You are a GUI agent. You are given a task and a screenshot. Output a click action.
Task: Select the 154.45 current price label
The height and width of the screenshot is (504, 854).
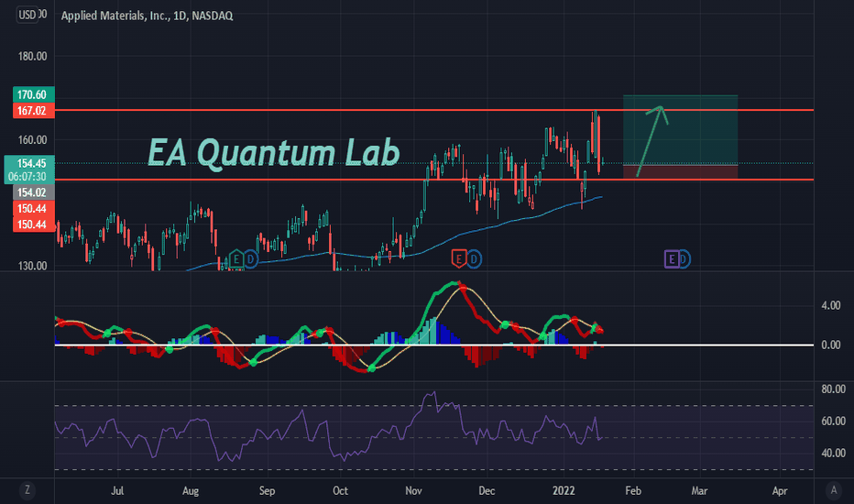(29, 163)
